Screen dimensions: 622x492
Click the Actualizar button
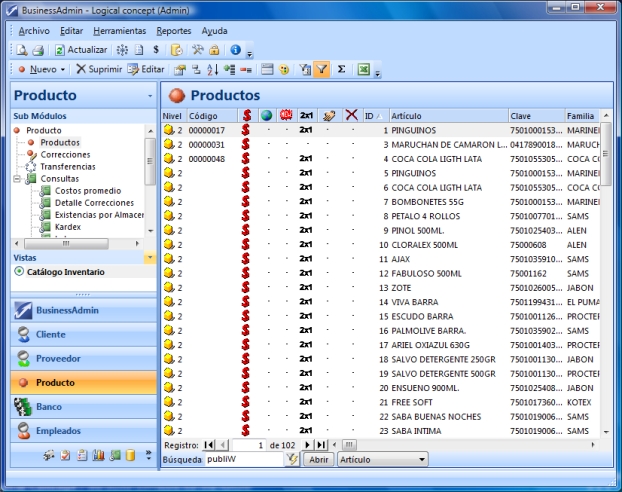click(x=81, y=49)
